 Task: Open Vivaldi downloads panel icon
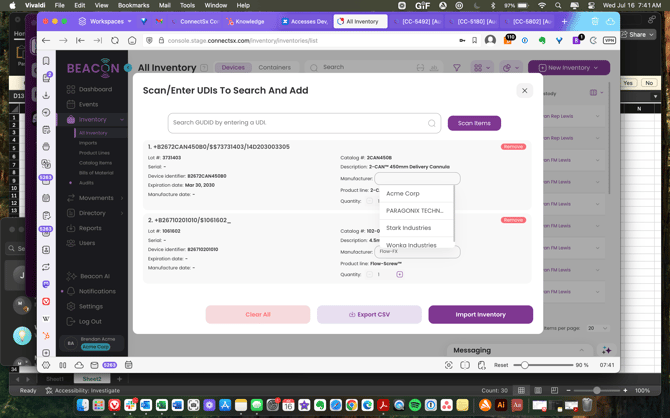coord(46,95)
